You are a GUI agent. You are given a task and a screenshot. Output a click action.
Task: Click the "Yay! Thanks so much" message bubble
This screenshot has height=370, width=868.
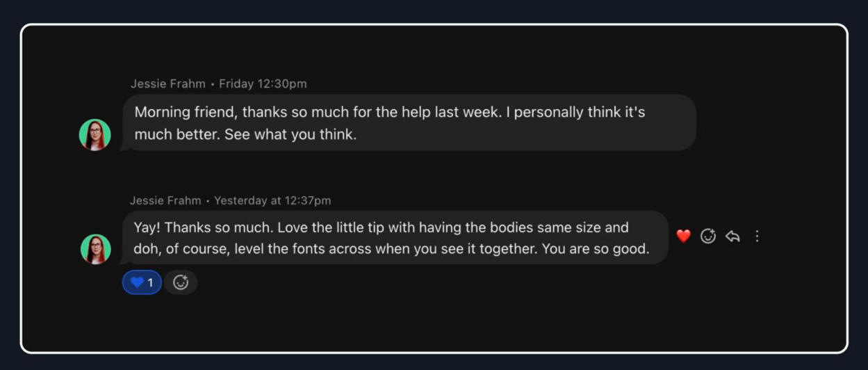[x=395, y=238]
